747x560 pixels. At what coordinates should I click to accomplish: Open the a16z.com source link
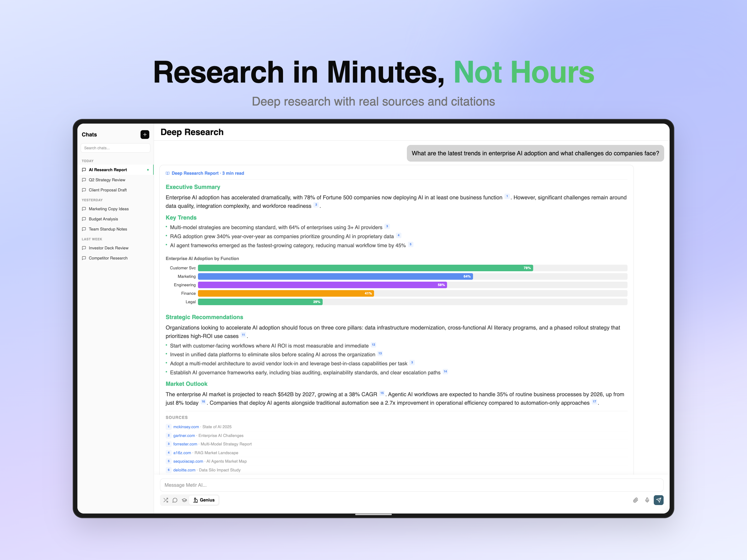pyautogui.click(x=182, y=453)
